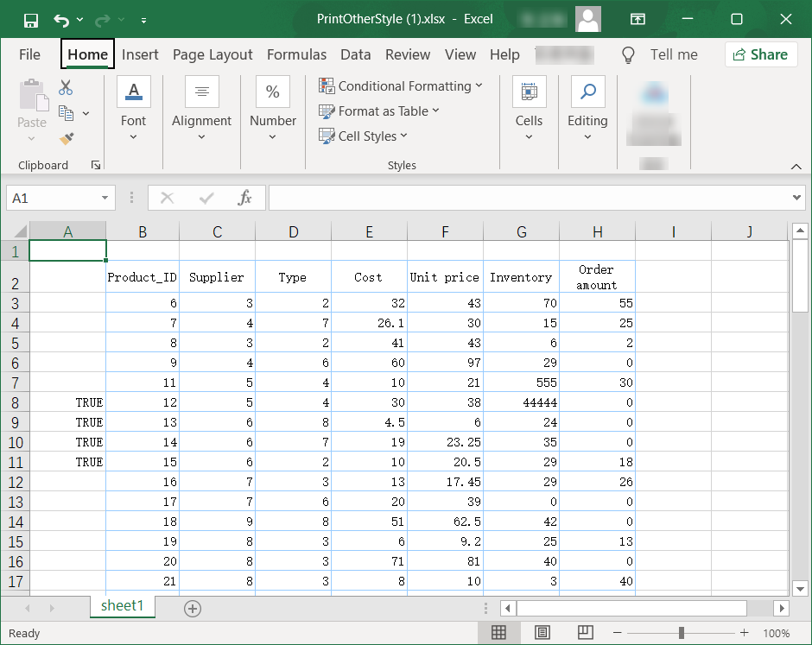Click the Save icon in title bar
This screenshot has height=645, width=812.
point(31,19)
